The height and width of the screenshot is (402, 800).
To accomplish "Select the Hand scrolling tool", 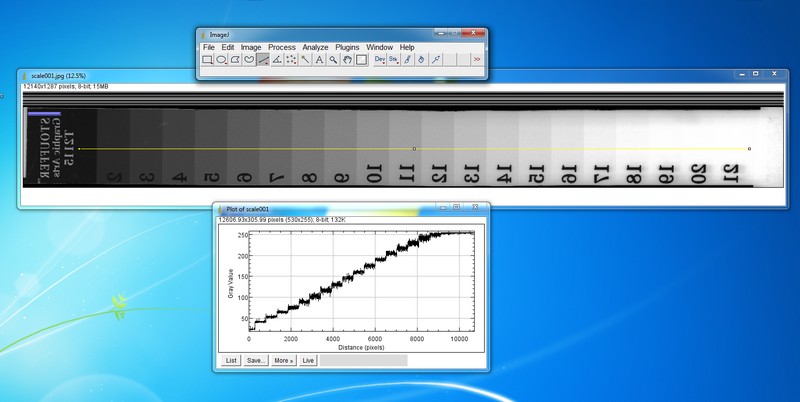I will (347, 60).
